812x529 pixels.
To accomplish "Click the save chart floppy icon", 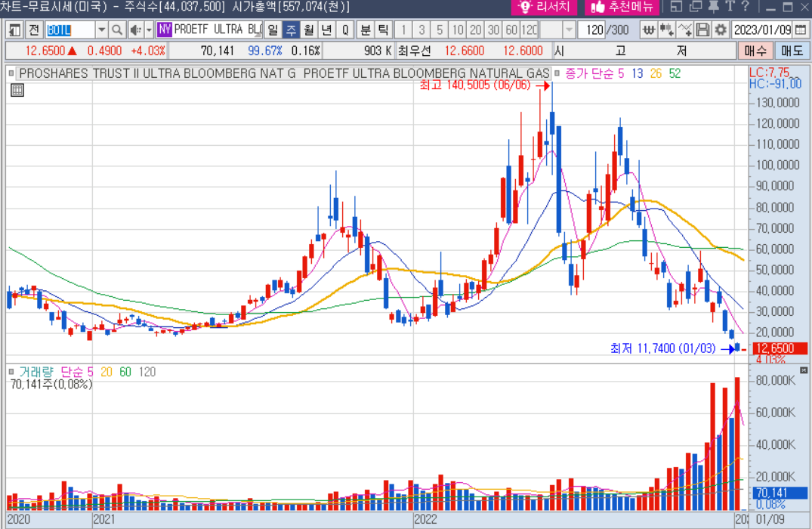I will pos(702,30).
